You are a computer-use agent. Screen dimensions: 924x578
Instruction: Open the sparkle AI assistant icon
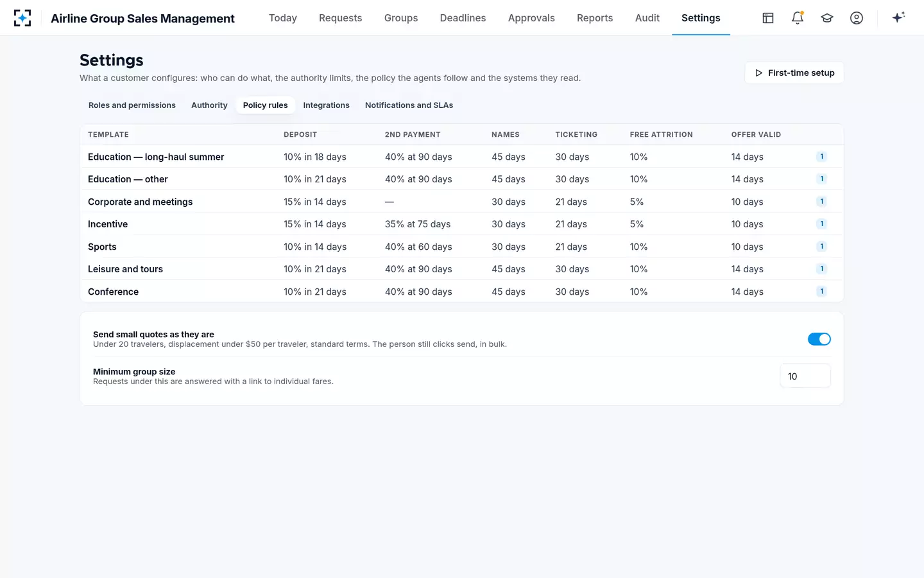(x=898, y=17)
